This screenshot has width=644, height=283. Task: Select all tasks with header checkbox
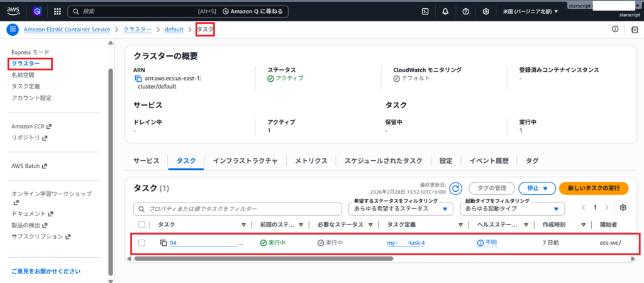coord(142,225)
